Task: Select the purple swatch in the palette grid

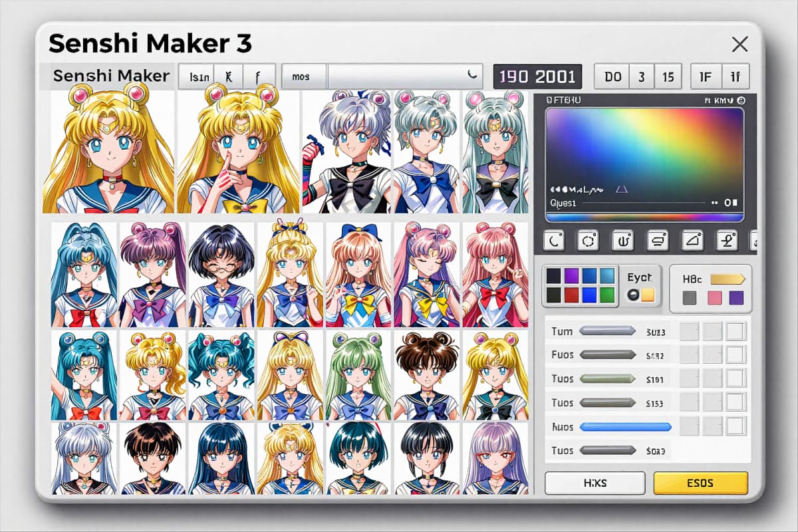Action: click(571, 276)
